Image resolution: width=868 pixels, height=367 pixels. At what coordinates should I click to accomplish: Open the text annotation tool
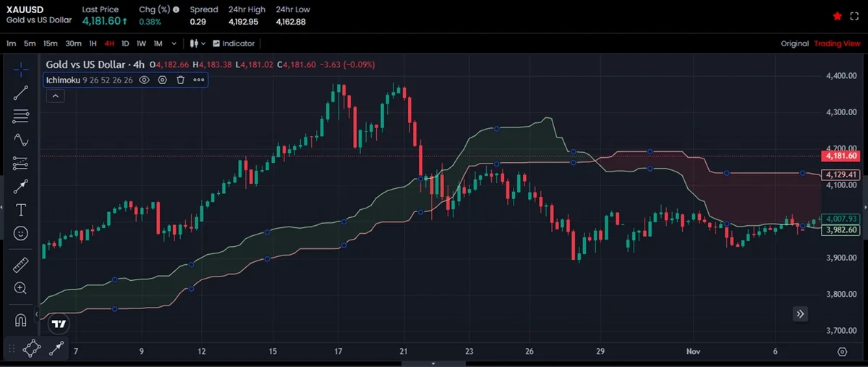click(x=21, y=210)
